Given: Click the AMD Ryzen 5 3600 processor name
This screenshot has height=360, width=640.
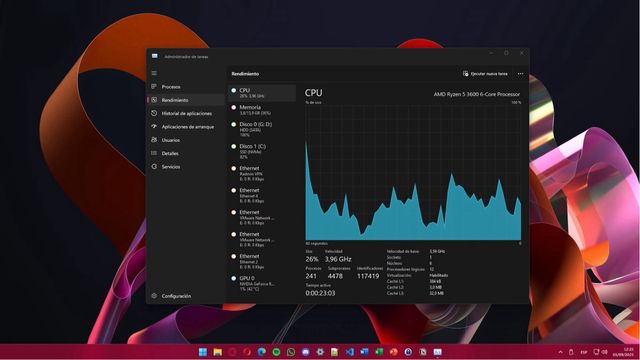Looking at the screenshot, I should [x=477, y=94].
